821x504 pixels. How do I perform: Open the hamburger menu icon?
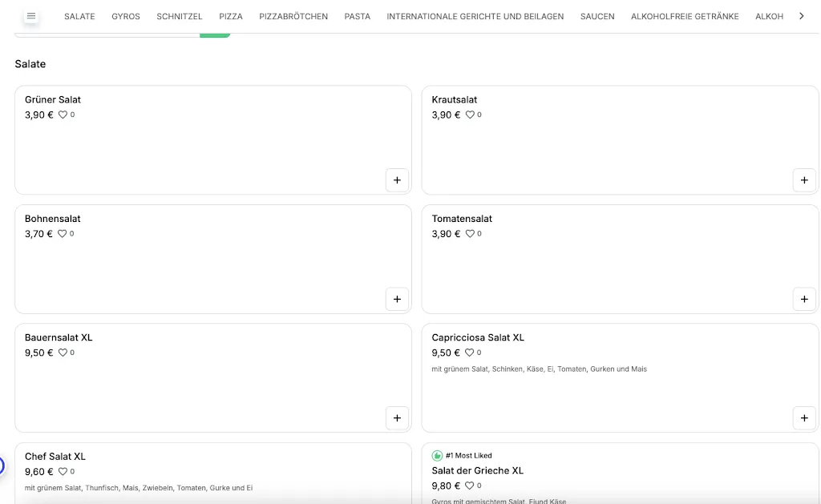31,16
